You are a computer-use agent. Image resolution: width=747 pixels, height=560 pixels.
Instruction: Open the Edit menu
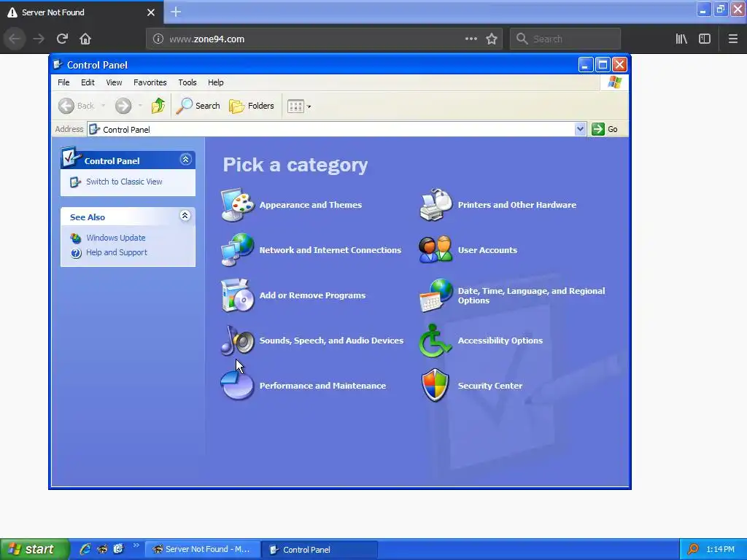(88, 82)
